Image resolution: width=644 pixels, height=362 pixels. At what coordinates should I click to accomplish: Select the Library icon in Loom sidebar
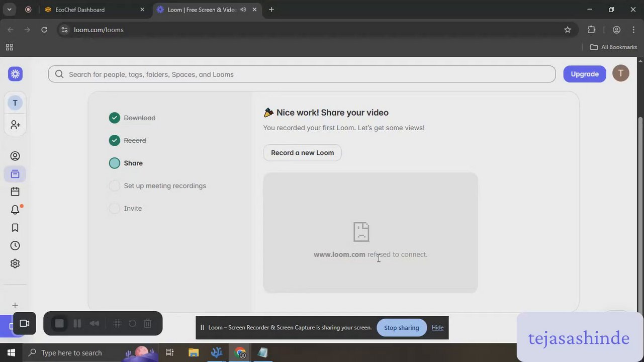click(x=15, y=174)
